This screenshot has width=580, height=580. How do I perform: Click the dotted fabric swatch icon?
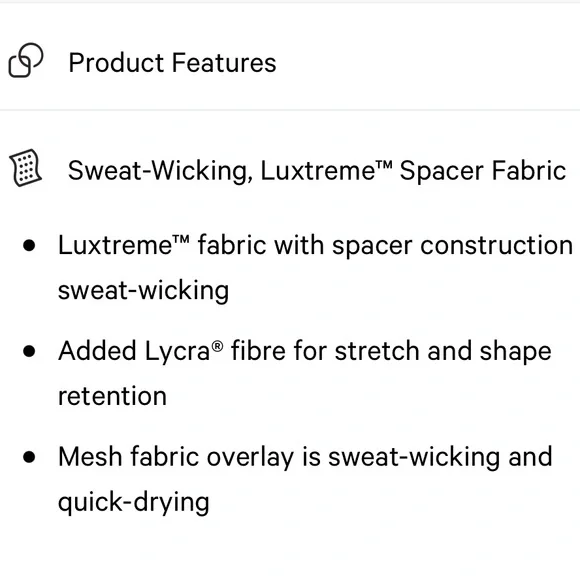tap(26, 168)
